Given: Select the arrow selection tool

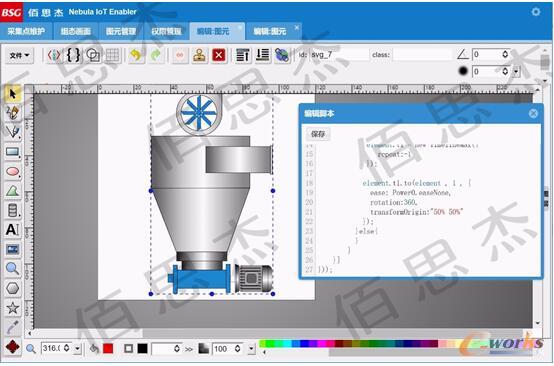Looking at the screenshot, I should pyautogui.click(x=13, y=94).
